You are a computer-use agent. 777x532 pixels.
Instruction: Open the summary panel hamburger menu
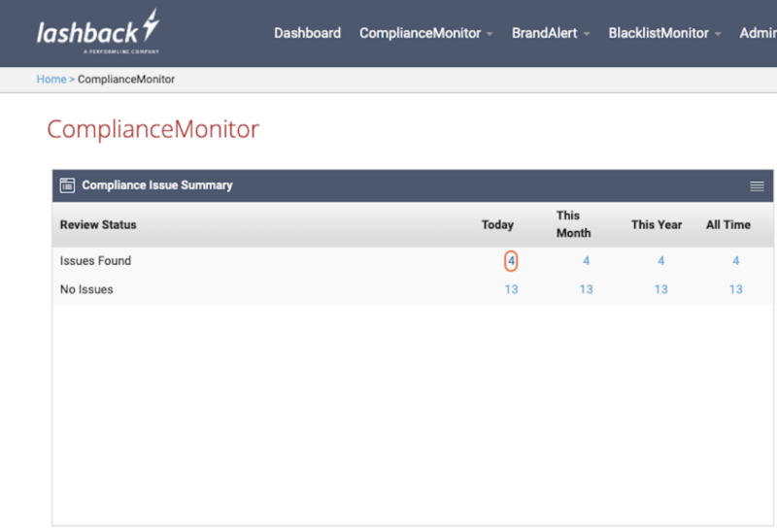click(757, 186)
